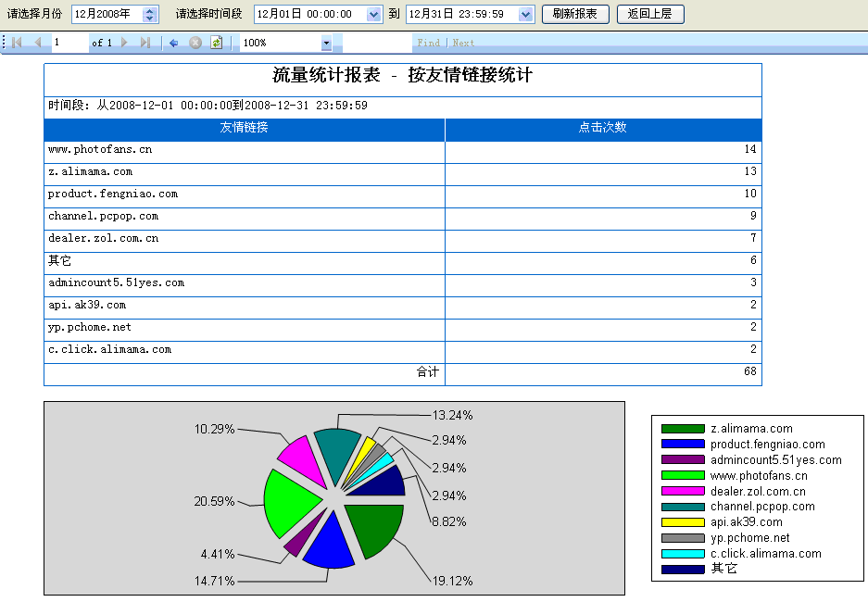Expand the 100% zoom level dropdown
Image resolution: width=868 pixels, height=602 pixels.
[326, 43]
